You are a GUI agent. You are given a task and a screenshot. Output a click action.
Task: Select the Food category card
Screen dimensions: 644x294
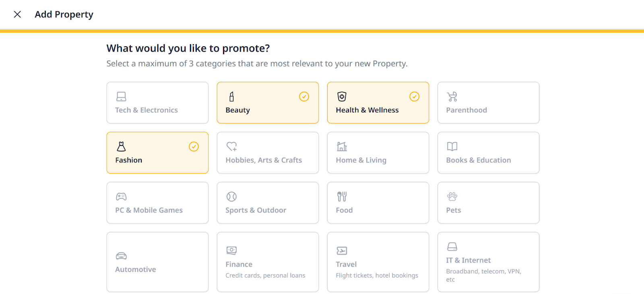click(378, 203)
